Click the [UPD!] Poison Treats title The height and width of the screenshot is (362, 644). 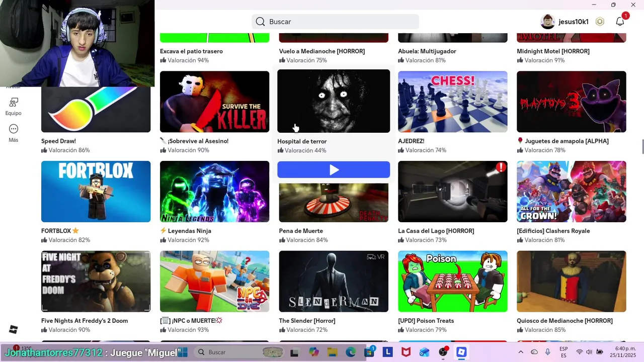[426, 321]
